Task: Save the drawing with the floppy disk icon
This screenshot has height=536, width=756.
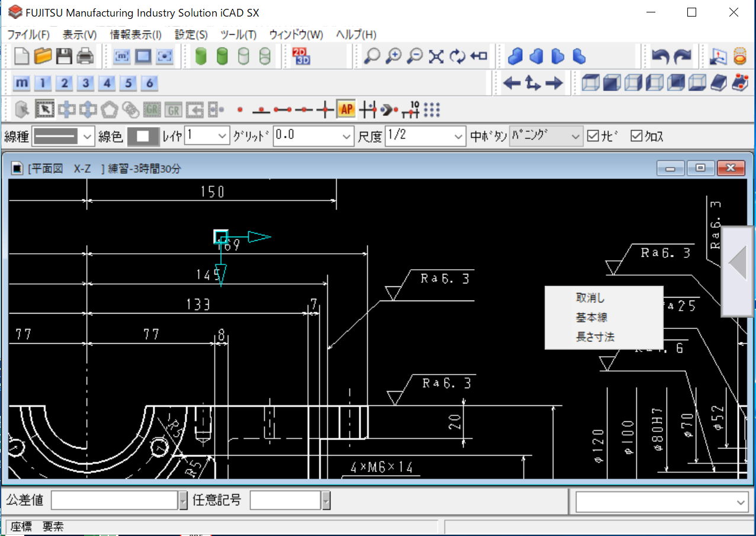Action: (x=64, y=56)
